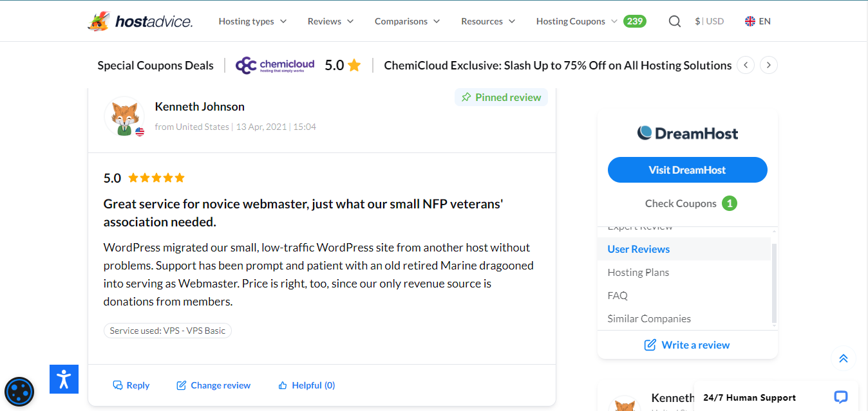Click Kenneth Johnson's fox avatar
868x411 pixels.
(123, 116)
